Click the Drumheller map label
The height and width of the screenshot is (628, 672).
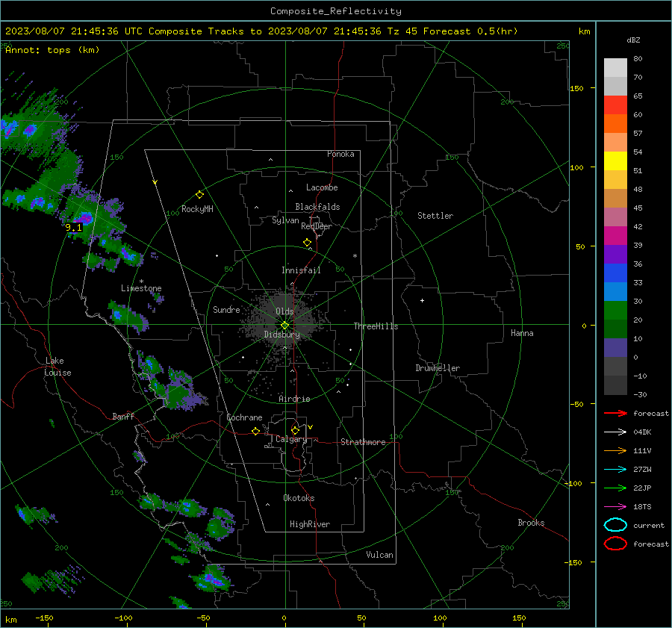[x=438, y=368]
